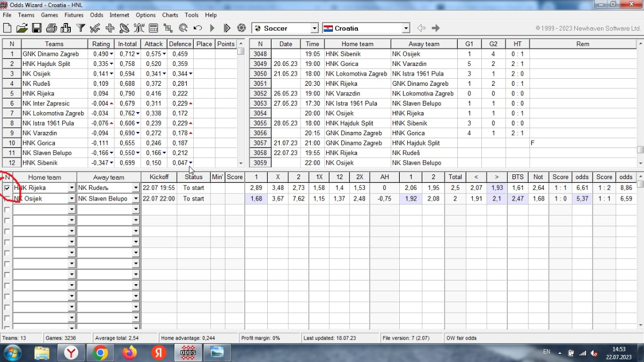Viewport: 644px width, 362px height.
Task: Save using the floppy disk icon
Action: pyautogui.click(x=36, y=28)
